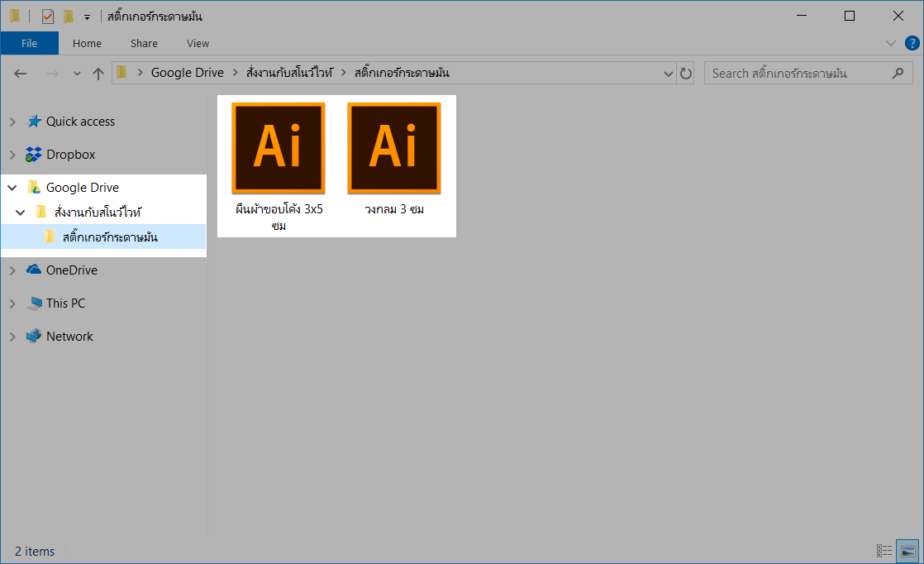Select Network in navigation pane
This screenshot has width=924, height=564.
point(69,336)
